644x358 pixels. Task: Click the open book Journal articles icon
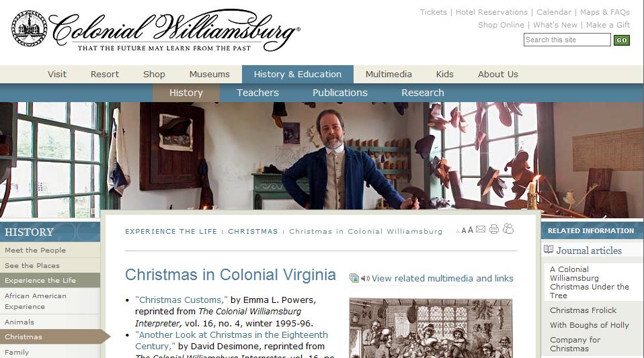click(x=549, y=249)
